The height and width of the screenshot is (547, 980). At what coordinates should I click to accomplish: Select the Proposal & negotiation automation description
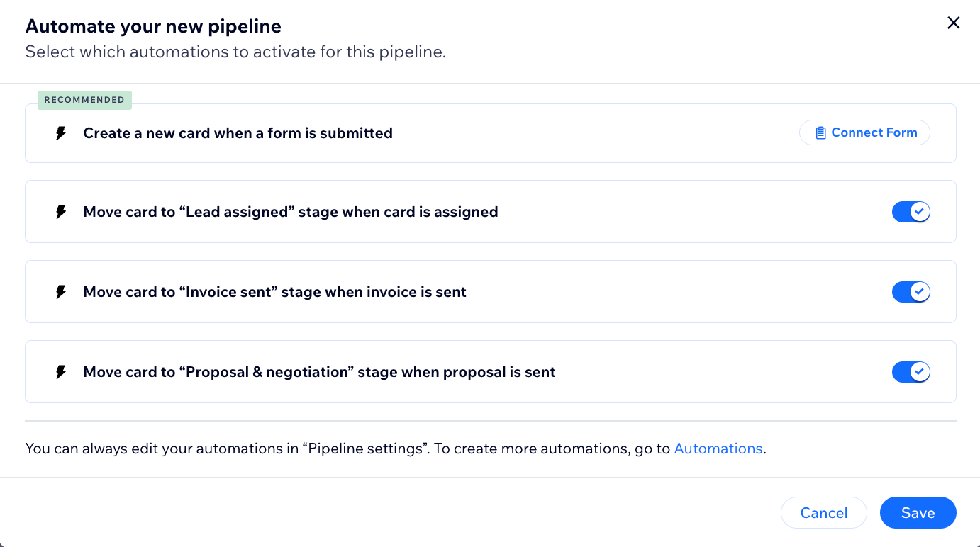[319, 372]
